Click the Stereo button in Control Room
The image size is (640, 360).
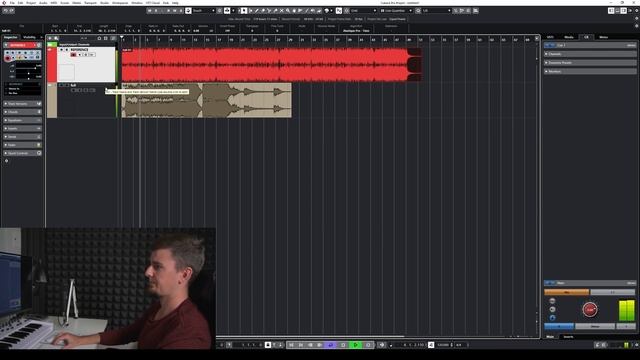click(x=595, y=327)
